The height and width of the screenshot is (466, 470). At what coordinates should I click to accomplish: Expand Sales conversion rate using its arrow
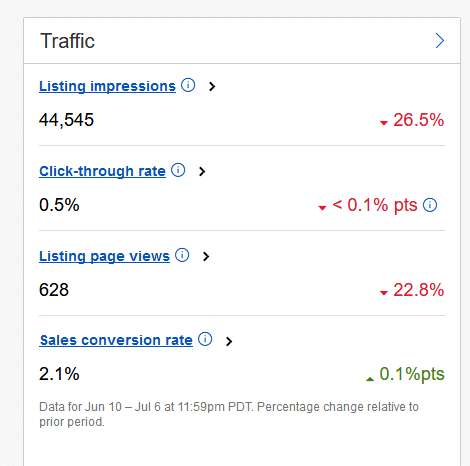[229, 341]
